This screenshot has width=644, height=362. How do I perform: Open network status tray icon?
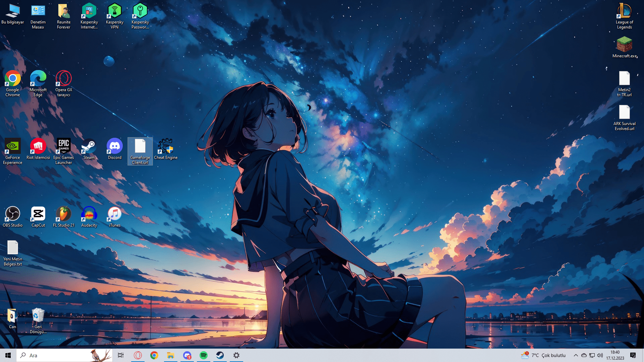click(x=592, y=355)
